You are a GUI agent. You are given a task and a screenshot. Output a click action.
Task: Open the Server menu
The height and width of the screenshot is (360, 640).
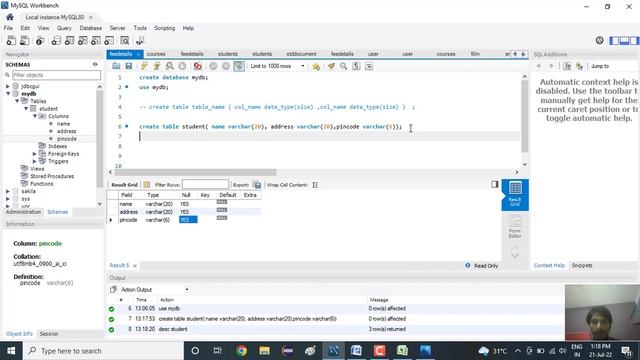click(x=117, y=28)
